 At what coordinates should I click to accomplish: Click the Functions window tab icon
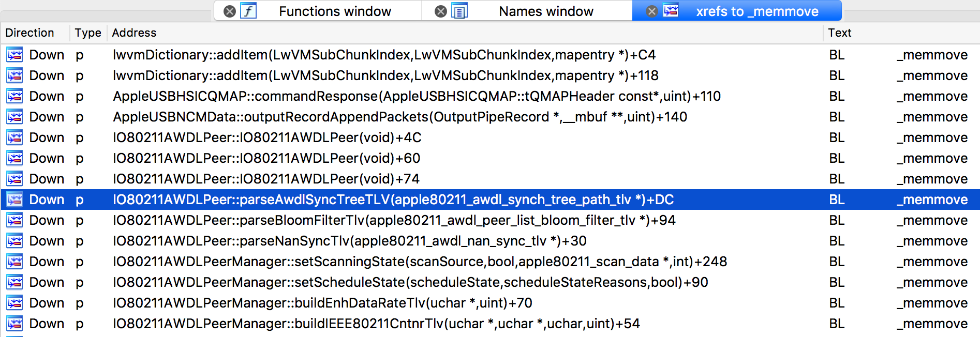249,11
